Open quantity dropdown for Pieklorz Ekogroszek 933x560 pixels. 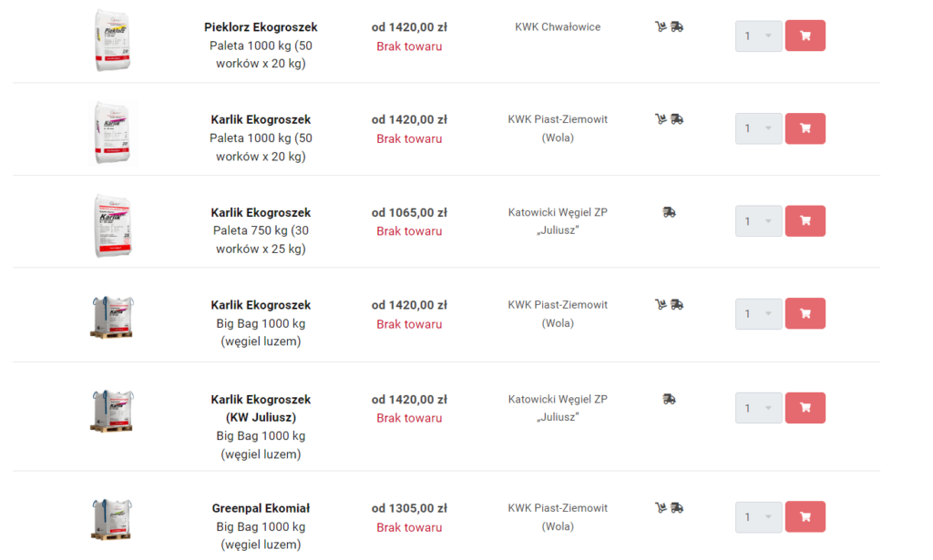[x=759, y=36]
